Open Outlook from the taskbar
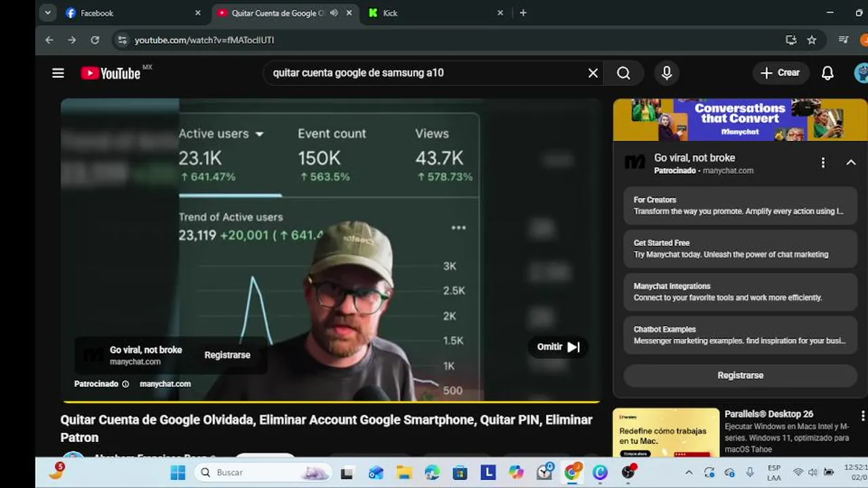The width and height of the screenshot is (868, 488). tap(376, 472)
